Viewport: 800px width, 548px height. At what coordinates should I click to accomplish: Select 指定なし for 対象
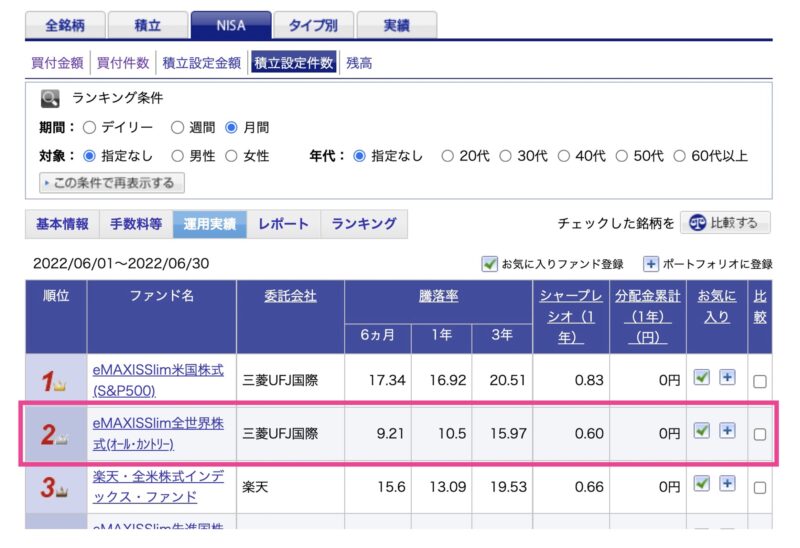pos(89,156)
